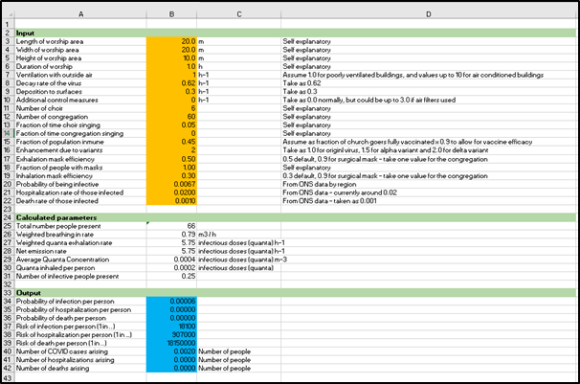This screenshot has height=384, width=580.
Task: Select Death rate of those infected value 0.0010
Action: tap(172, 201)
